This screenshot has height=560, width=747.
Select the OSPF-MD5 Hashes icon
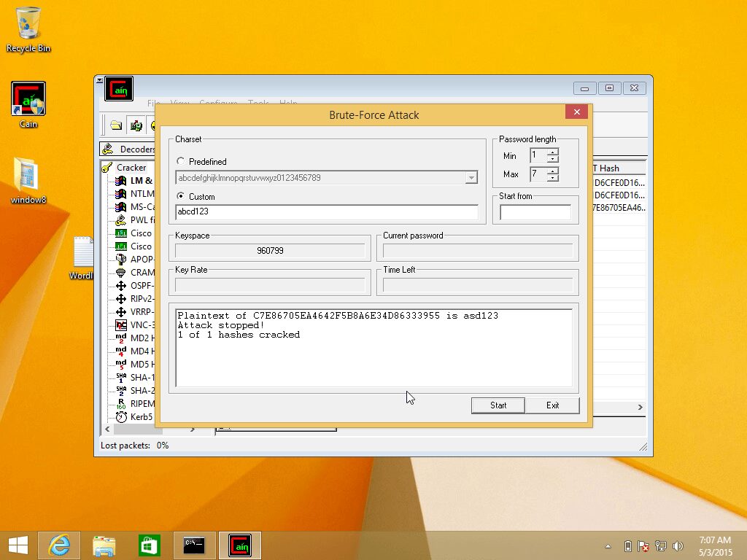coord(140,285)
